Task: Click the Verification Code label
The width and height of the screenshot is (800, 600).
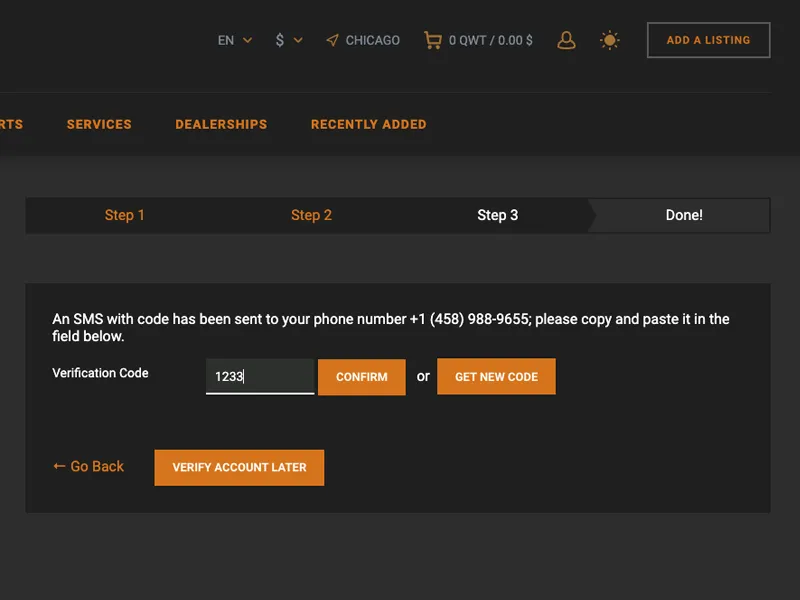Action: (x=101, y=373)
